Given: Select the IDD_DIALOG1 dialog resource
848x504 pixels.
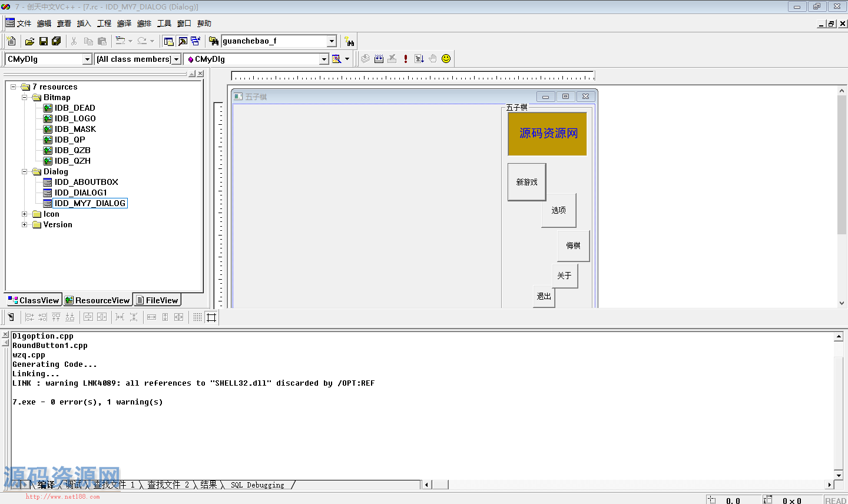Looking at the screenshot, I should pos(81,193).
